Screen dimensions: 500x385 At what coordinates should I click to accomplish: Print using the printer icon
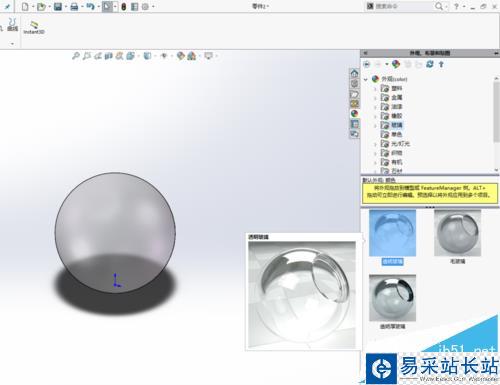click(74, 6)
